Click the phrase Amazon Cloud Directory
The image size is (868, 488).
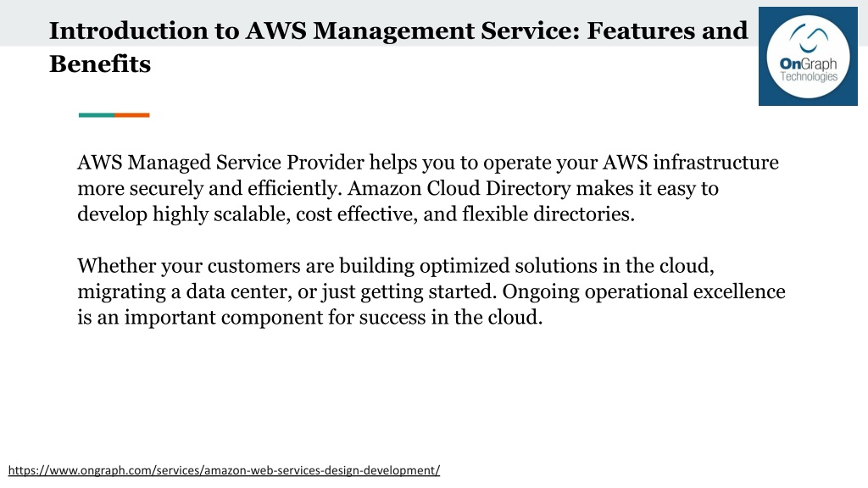(x=459, y=189)
